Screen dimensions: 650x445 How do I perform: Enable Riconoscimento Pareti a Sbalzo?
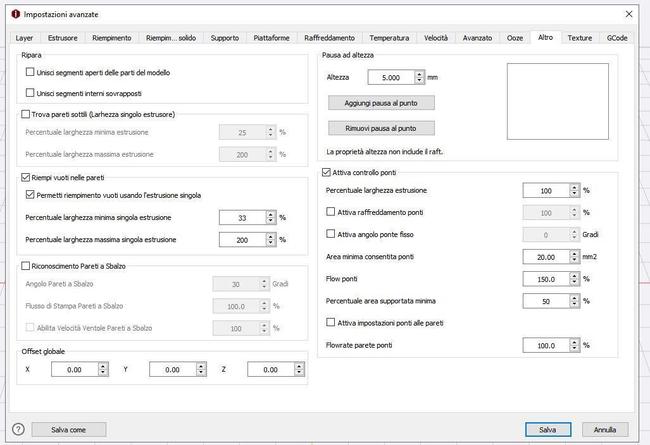click(x=26, y=266)
